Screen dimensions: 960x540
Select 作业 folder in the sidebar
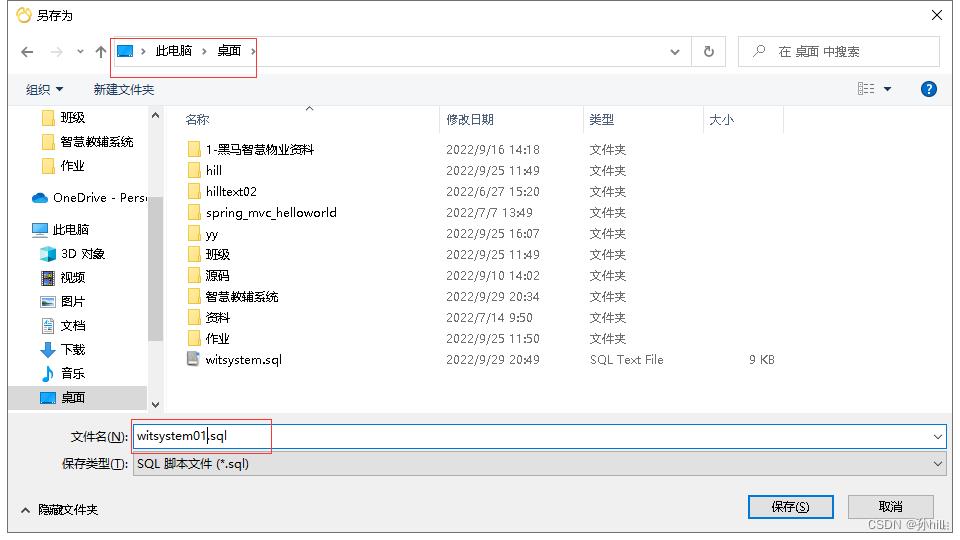(63, 166)
